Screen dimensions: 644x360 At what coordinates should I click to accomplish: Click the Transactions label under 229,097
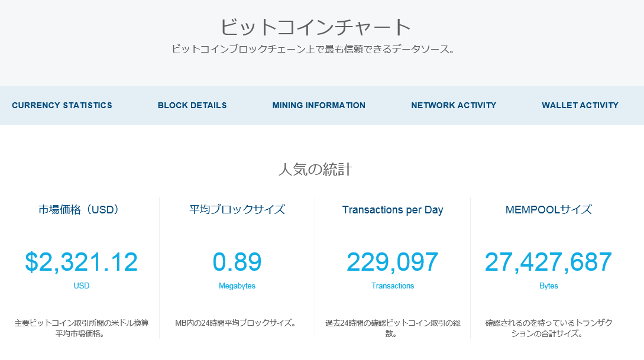393,286
